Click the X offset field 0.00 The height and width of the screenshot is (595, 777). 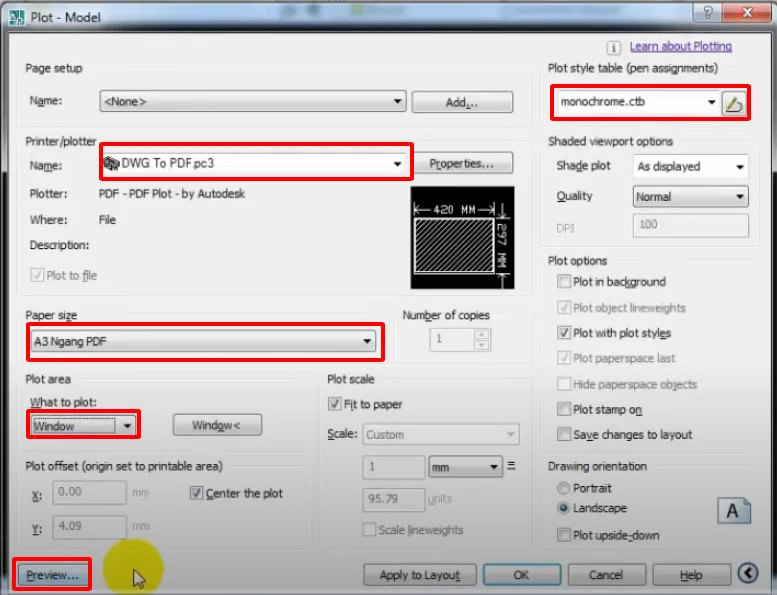[x=89, y=492]
